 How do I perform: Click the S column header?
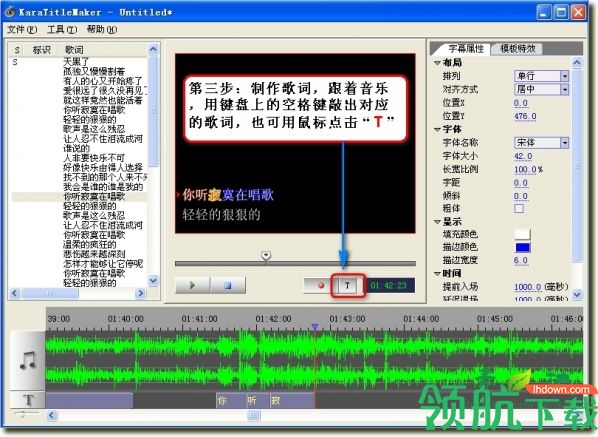(x=17, y=50)
